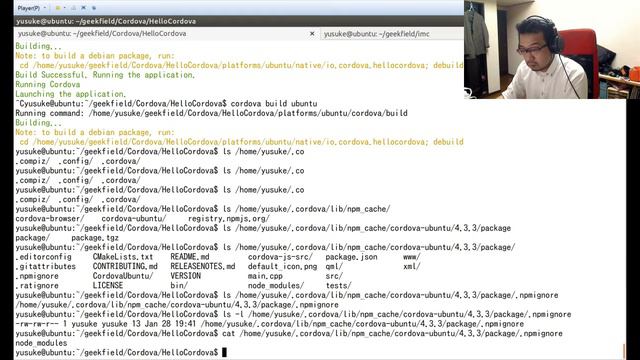Image resolution: width=640 pixels, height=360 pixels.
Task: Click the '-rw-rw-r-- 1 yusuke yusuke' permissions line
Action: click(x=269, y=324)
